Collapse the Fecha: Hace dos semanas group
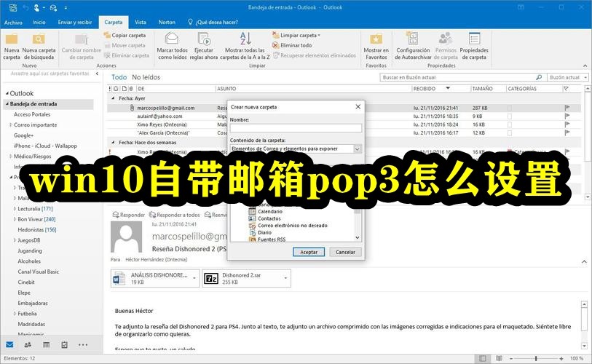 [114, 143]
